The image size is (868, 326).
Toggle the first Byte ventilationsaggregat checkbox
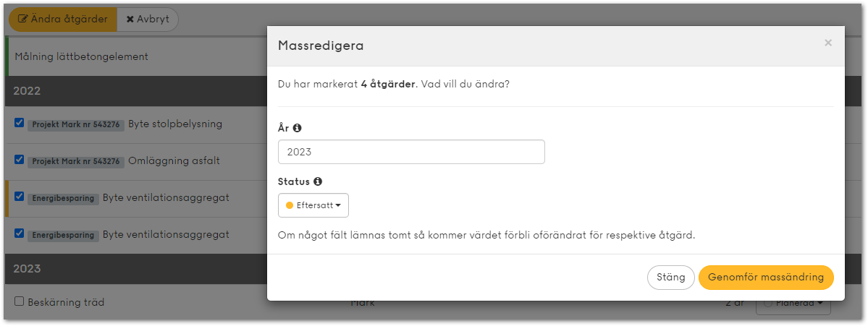[20, 196]
